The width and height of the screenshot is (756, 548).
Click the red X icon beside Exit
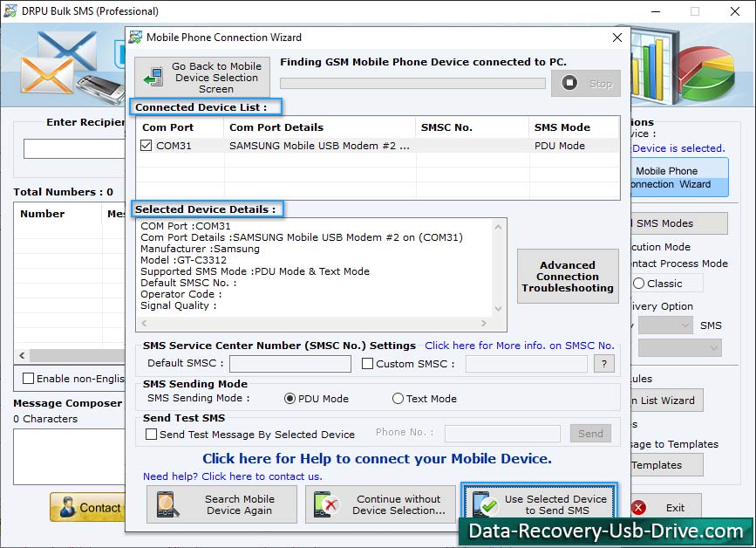pyautogui.click(x=638, y=508)
